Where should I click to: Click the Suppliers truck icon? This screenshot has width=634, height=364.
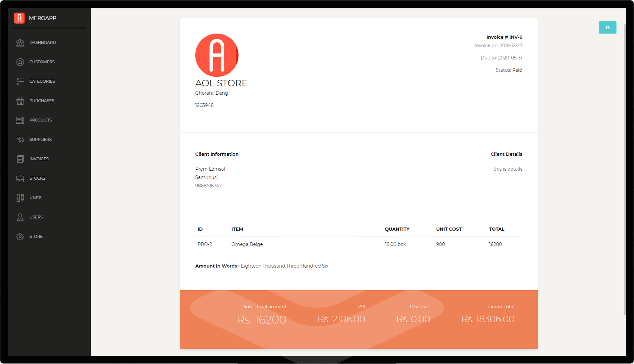point(20,139)
